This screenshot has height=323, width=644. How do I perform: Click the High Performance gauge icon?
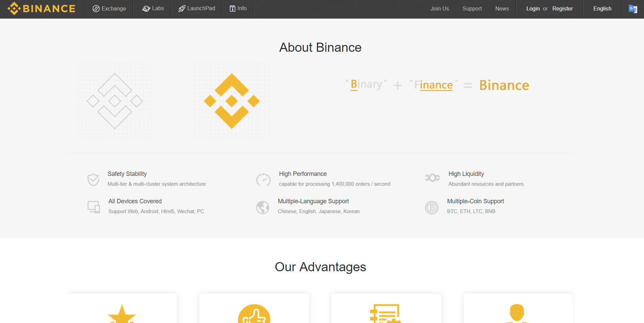click(x=263, y=180)
